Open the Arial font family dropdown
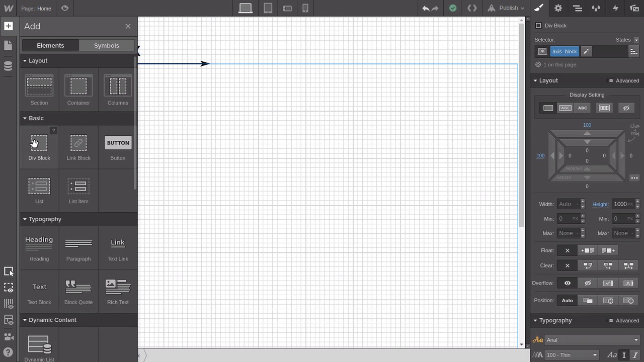The width and height of the screenshot is (644, 362). click(593, 340)
